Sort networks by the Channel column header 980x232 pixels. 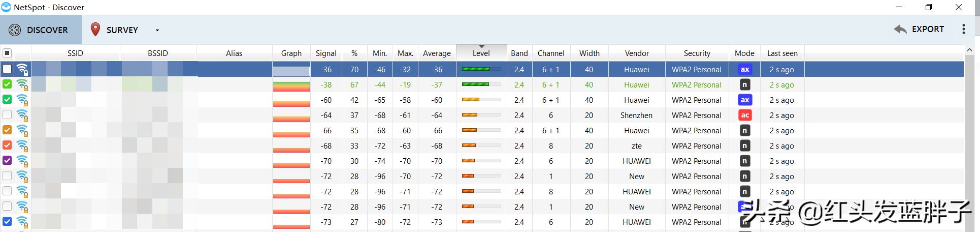[x=550, y=53]
